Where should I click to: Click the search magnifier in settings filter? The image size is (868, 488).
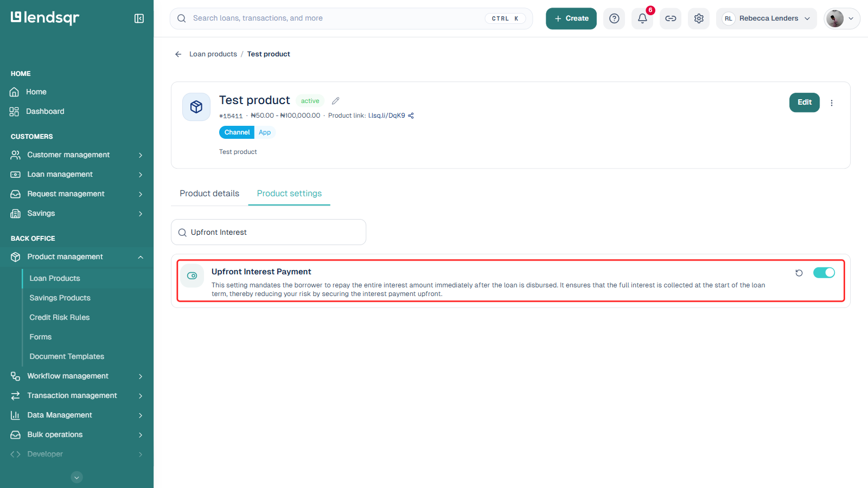coord(182,233)
